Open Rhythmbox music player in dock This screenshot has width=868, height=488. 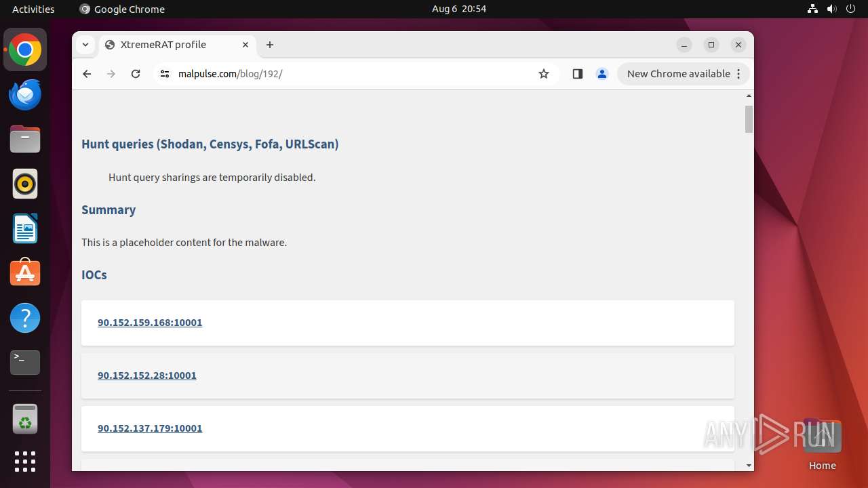(25, 184)
